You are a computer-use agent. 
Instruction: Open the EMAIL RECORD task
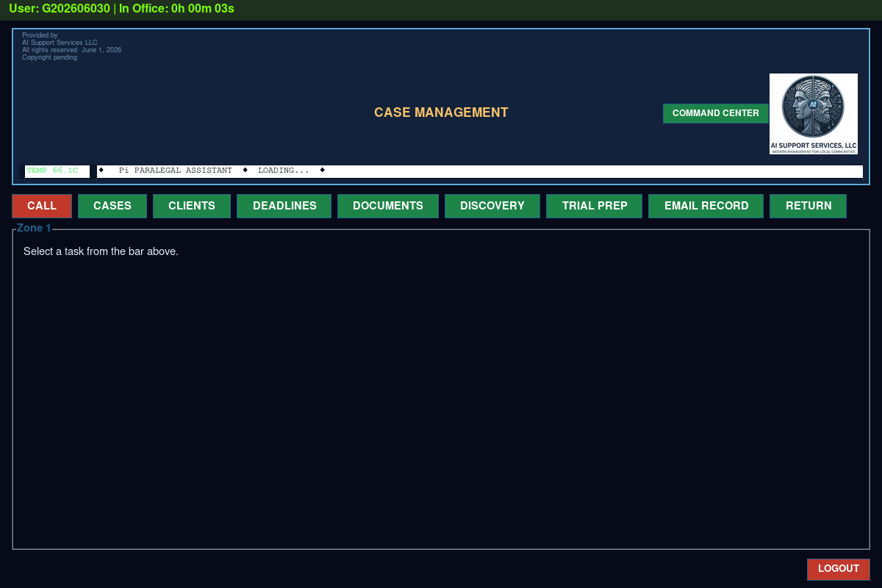click(x=706, y=206)
